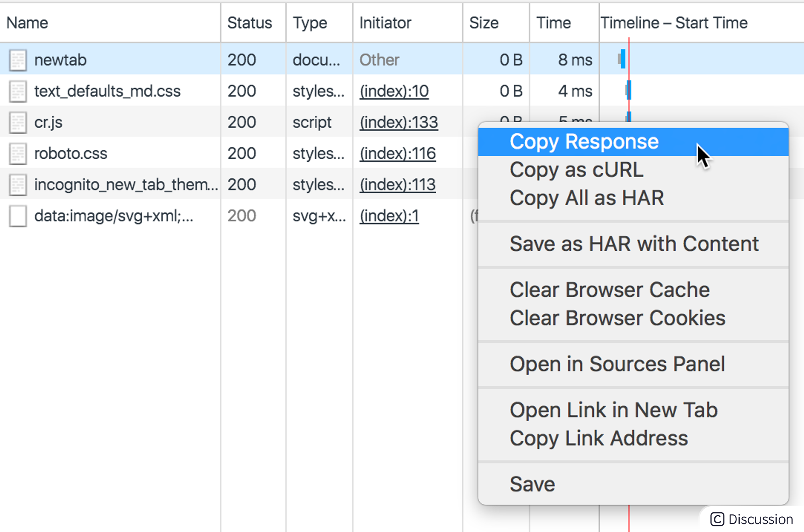Click the cr.js script file icon
804x532 pixels.
(x=18, y=123)
